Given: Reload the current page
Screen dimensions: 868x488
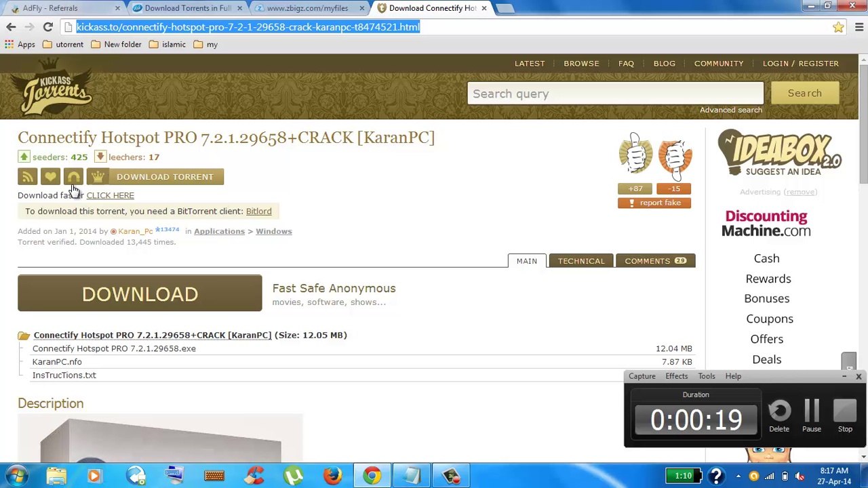Looking at the screenshot, I should click(x=47, y=27).
